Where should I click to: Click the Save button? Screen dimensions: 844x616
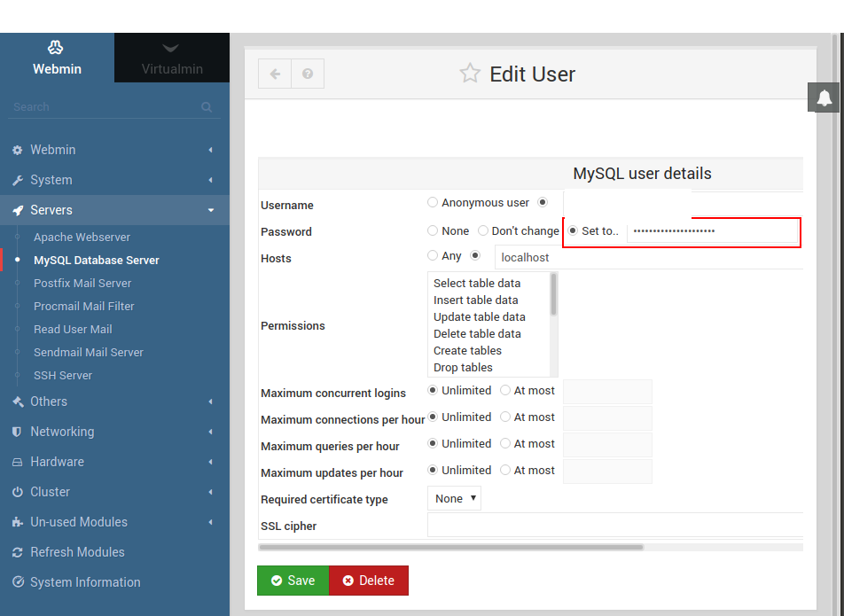click(293, 581)
